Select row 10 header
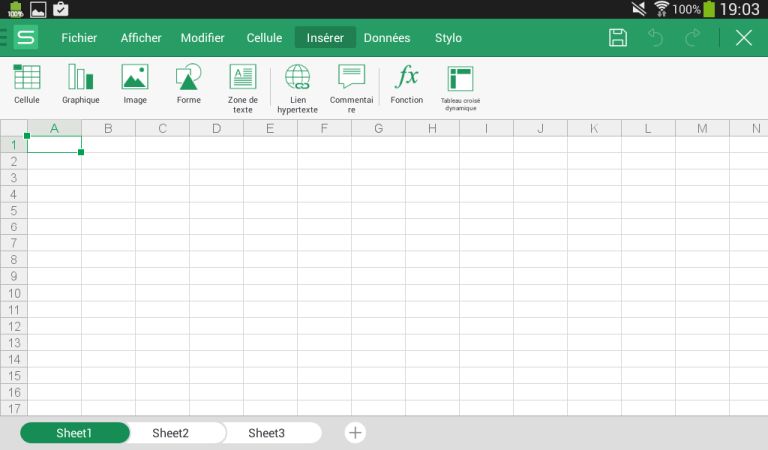This screenshot has height=450, width=768. tap(14, 293)
